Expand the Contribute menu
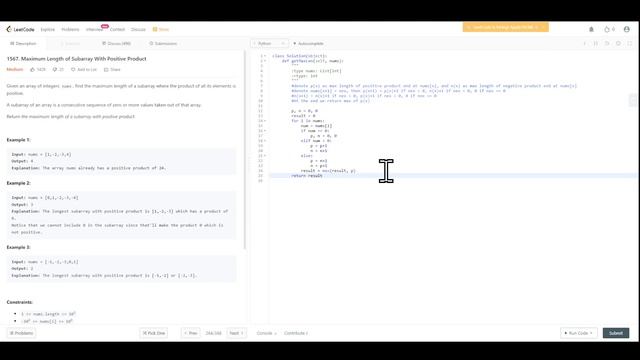The width and height of the screenshot is (640, 360). (x=296, y=333)
